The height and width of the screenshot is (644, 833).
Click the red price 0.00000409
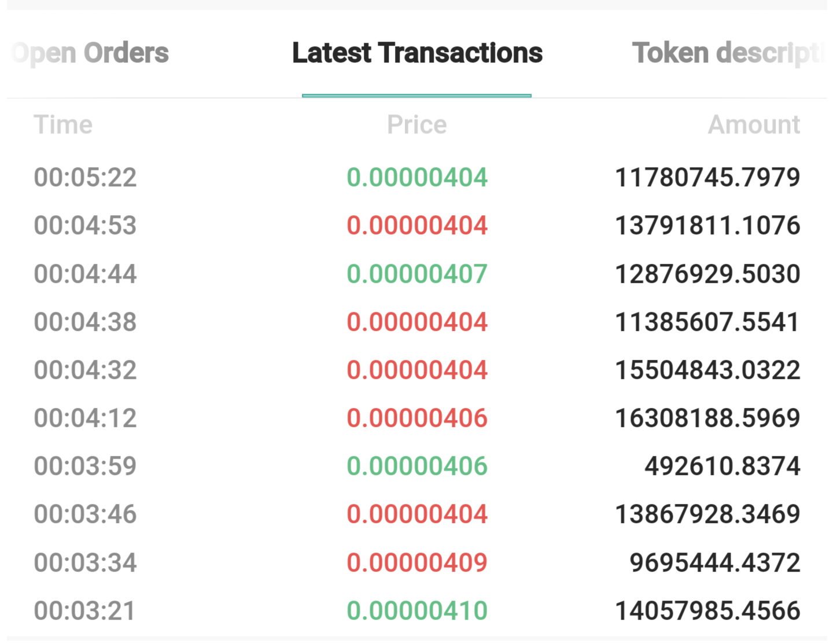click(x=418, y=562)
